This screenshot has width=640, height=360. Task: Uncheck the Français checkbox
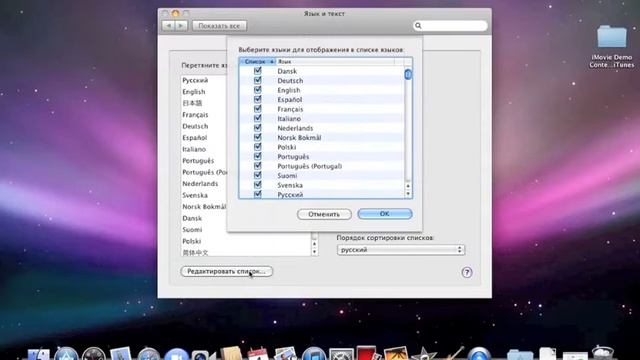click(x=258, y=109)
